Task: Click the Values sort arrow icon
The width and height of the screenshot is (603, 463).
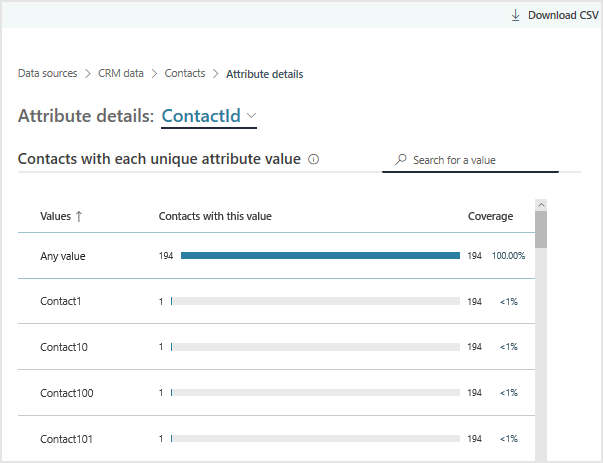Action: (79, 216)
